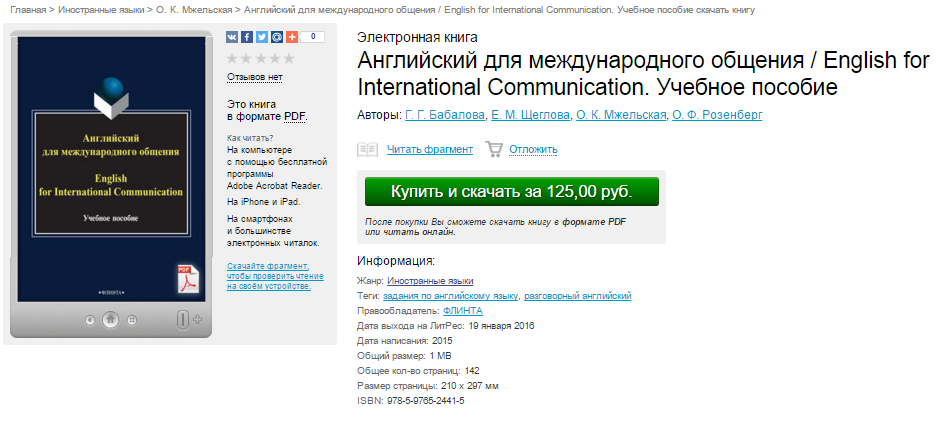Open the book cover thumbnail
The width and height of the screenshot is (949, 421).
[111, 169]
